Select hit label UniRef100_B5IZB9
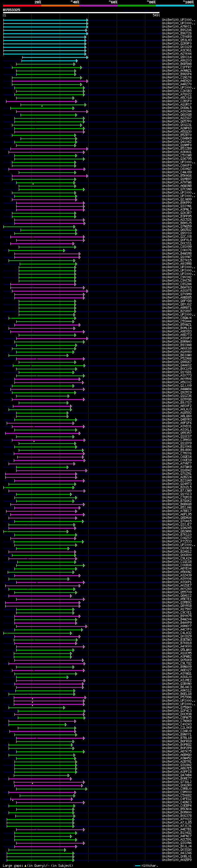Image resolution: width=197 pixels, height=868 pixels. pos(177,149)
